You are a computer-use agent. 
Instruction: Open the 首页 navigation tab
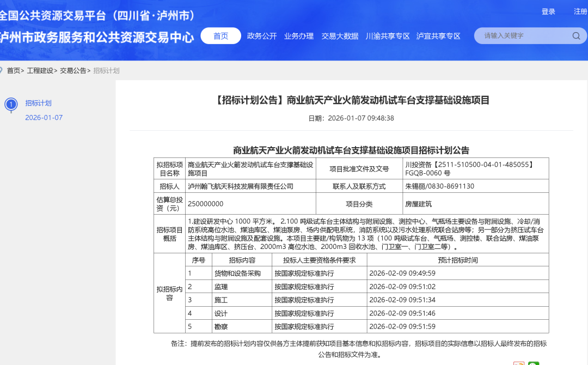click(x=220, y=36)
